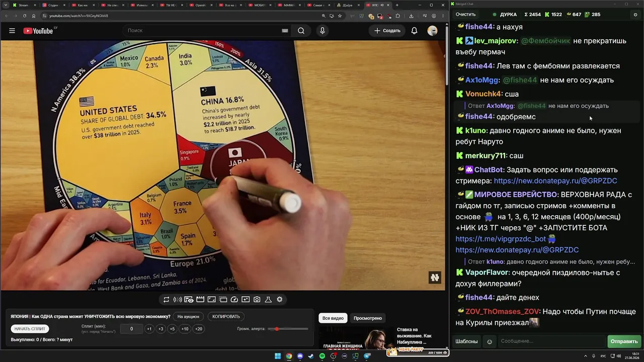Screen dimensions: 644x362
Task: Open the browser extensions puzzle icon
Action: [x=397, y=16]
